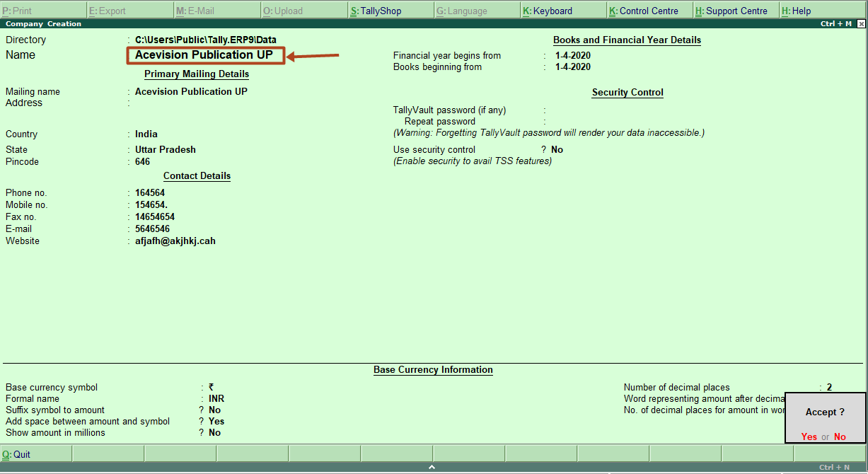Edit Mobile no. value 154654.
This screenshot has width=868, height=474.
click(x=151, y=205)
